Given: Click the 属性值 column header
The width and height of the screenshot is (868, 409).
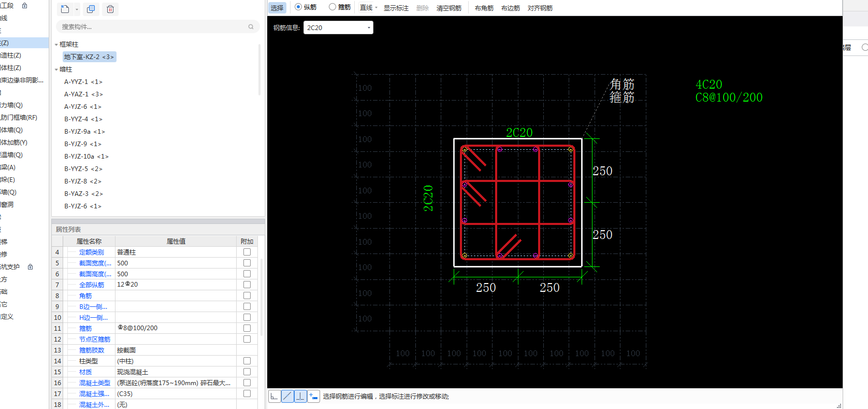Looking at the screenshot, I should (176, 242).
